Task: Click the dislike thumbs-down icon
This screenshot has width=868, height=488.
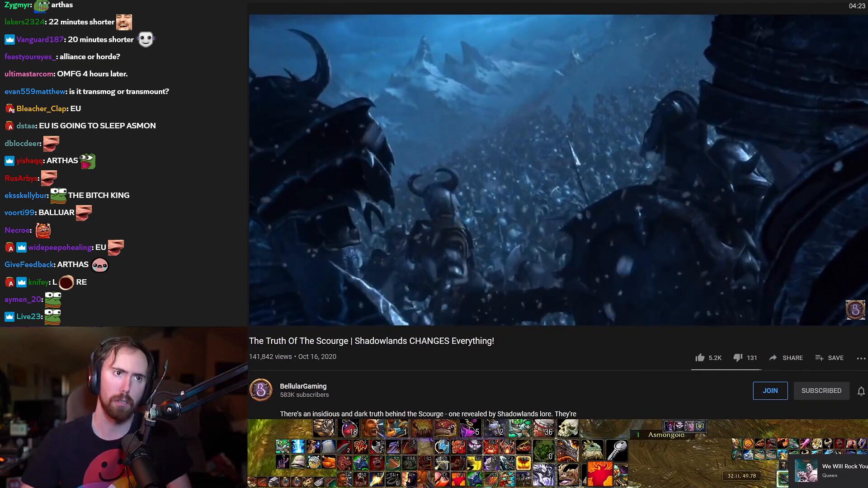Action: point(738,357)
